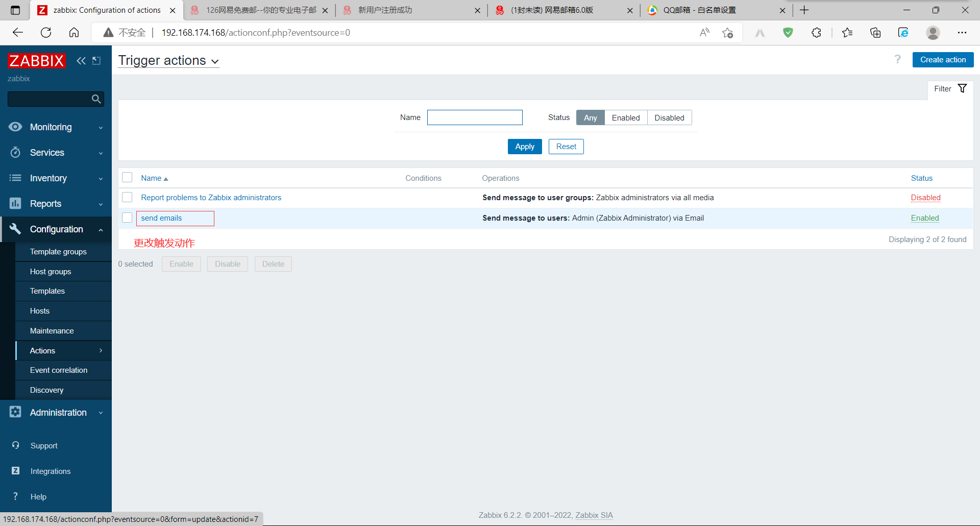Open the browser extensions puzzle icon
Screen dimensions: 980x526
[x=816, y=33]
